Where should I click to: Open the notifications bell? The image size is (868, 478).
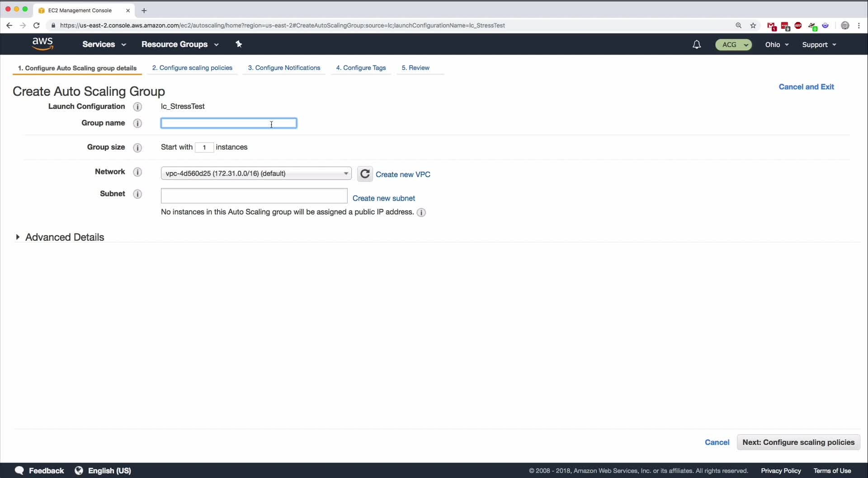click(x=697, y=44)
